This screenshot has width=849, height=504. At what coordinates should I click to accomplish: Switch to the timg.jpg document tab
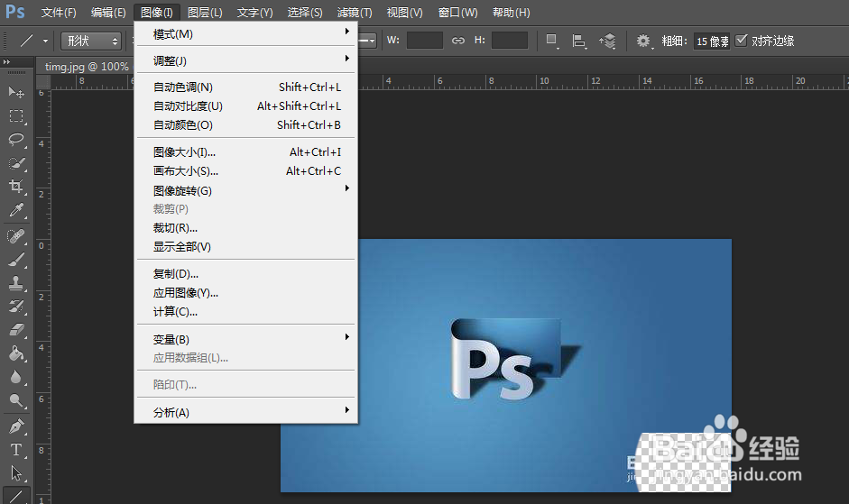[86, 67]
